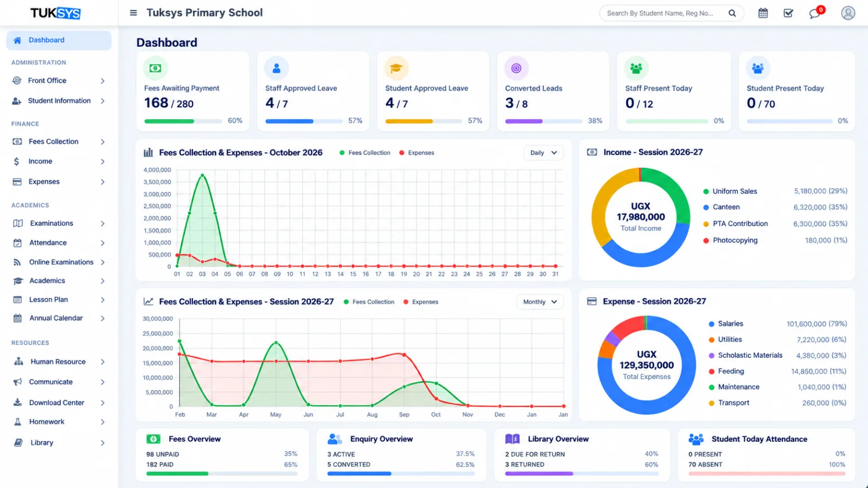Open the chat notifications icon

click(815, 13)
